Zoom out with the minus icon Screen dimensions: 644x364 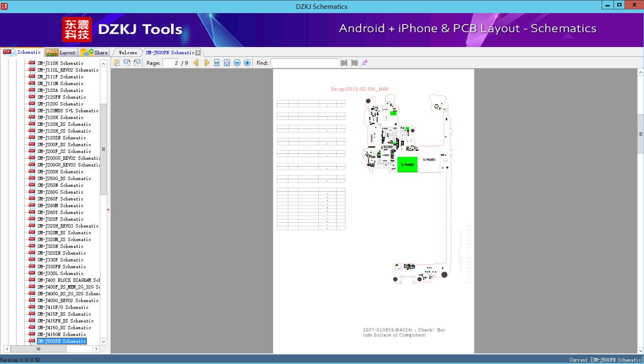tap(237, 63)
